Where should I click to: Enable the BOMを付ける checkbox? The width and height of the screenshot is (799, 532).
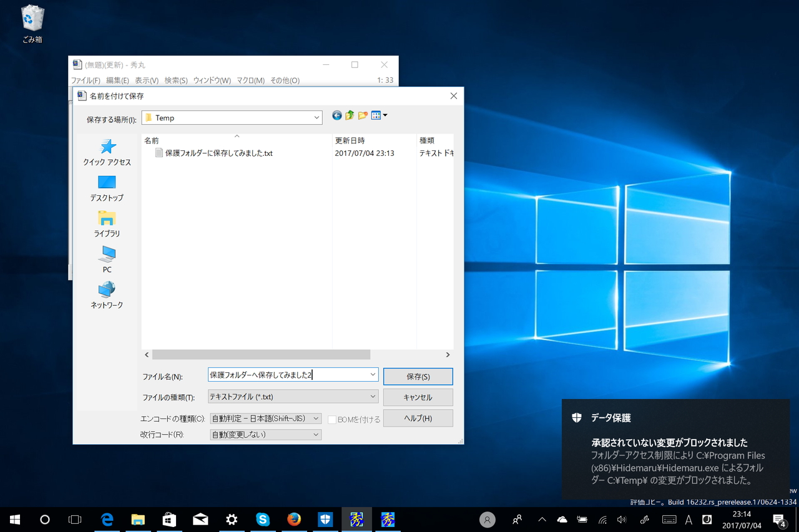click(331, 420)
